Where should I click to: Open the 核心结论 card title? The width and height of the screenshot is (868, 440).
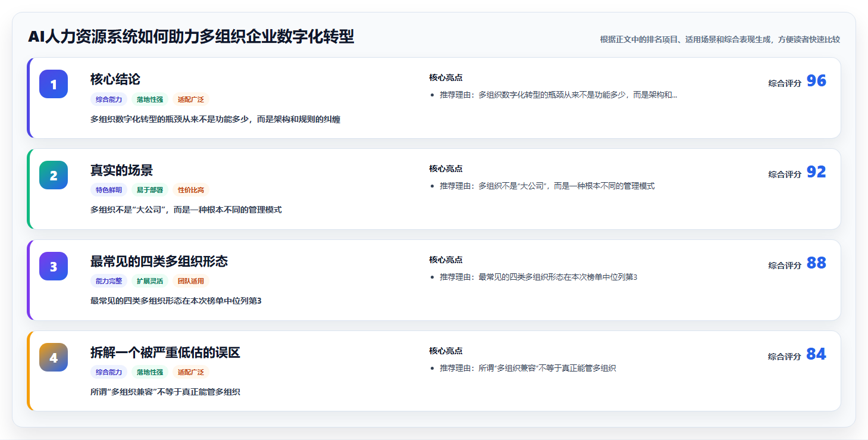(x=115, y=79)
